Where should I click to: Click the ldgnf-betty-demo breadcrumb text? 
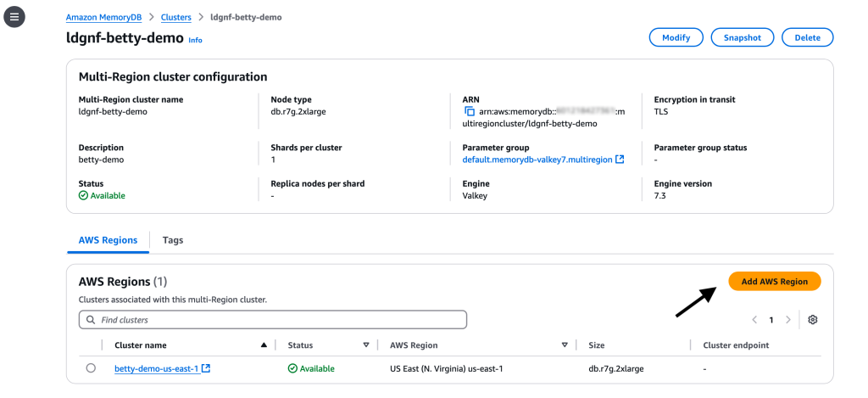click(247, 17)
